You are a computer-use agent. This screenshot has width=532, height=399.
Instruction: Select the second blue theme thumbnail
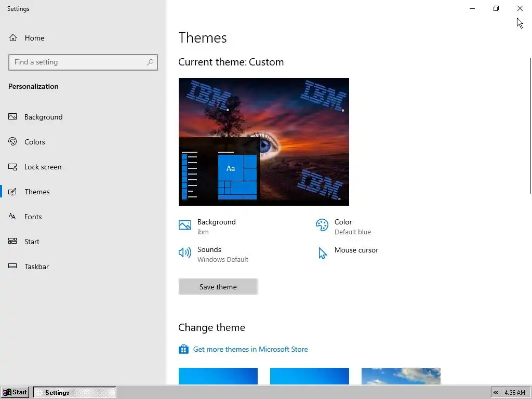tap(310, 376)
